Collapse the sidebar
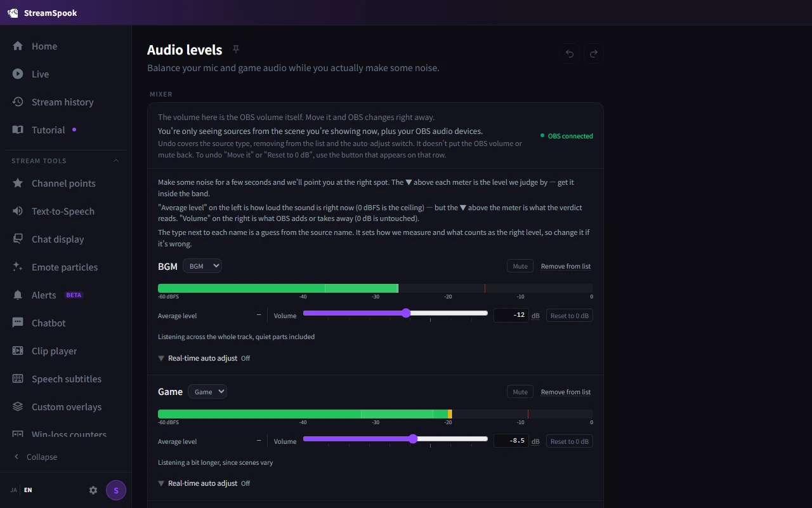This screenshot has width=812, height=508. 36,457
